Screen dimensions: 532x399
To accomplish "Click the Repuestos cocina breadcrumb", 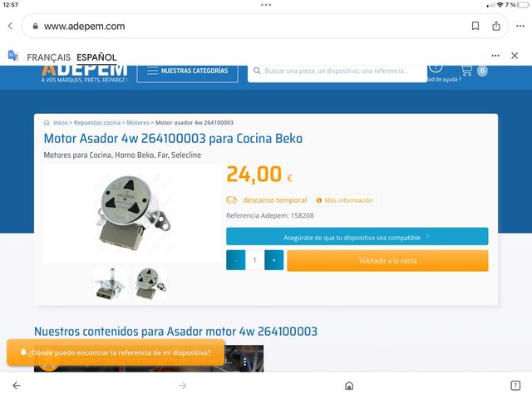I will click(97, 122).
